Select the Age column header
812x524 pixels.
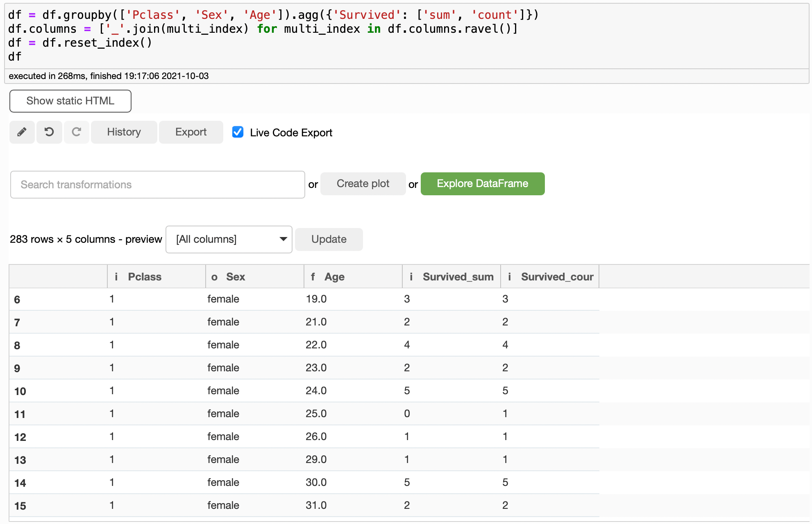pyautogui.click(x=334, y=277)
